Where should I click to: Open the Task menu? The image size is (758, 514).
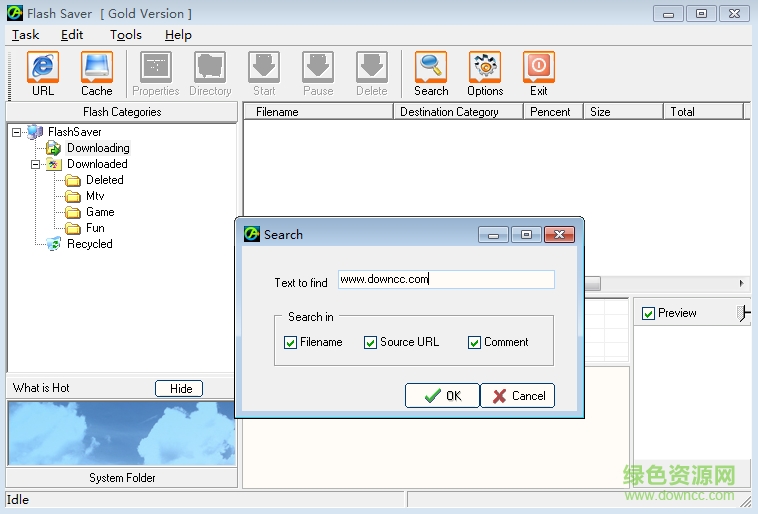pyautogui.click(x=25, y=35)
